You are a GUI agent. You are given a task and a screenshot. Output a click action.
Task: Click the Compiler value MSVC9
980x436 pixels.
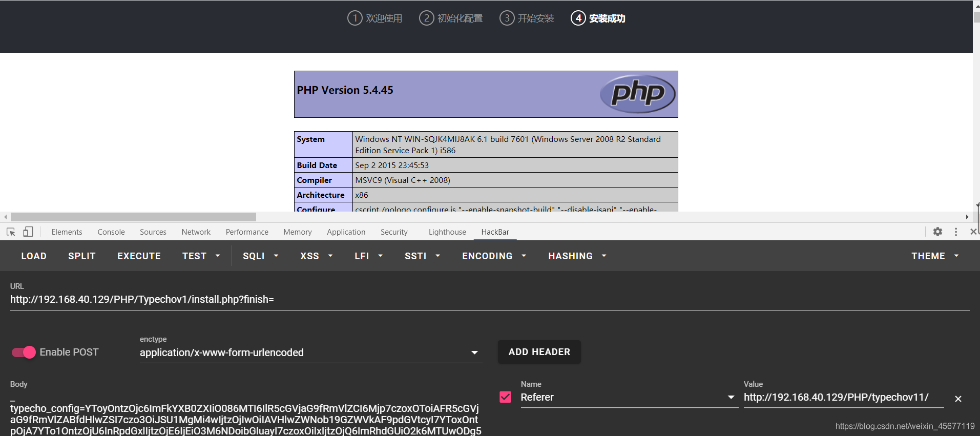[402, 180]
